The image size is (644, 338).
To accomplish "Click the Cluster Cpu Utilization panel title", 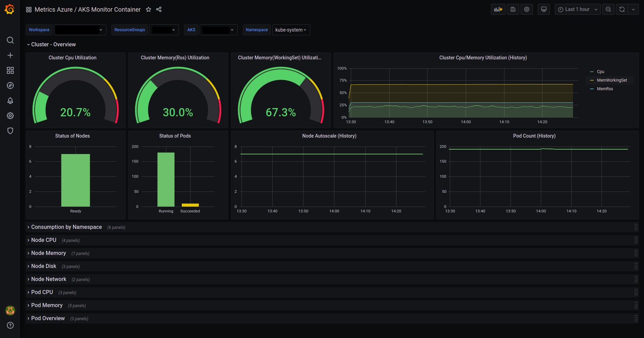I will click(72, 58).
